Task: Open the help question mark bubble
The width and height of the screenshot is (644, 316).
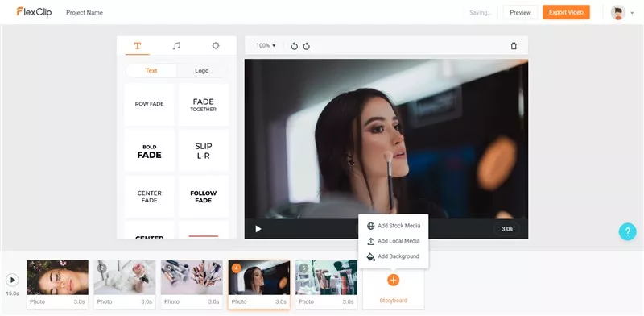Action: pyautogui.click(x=628, y=231)
